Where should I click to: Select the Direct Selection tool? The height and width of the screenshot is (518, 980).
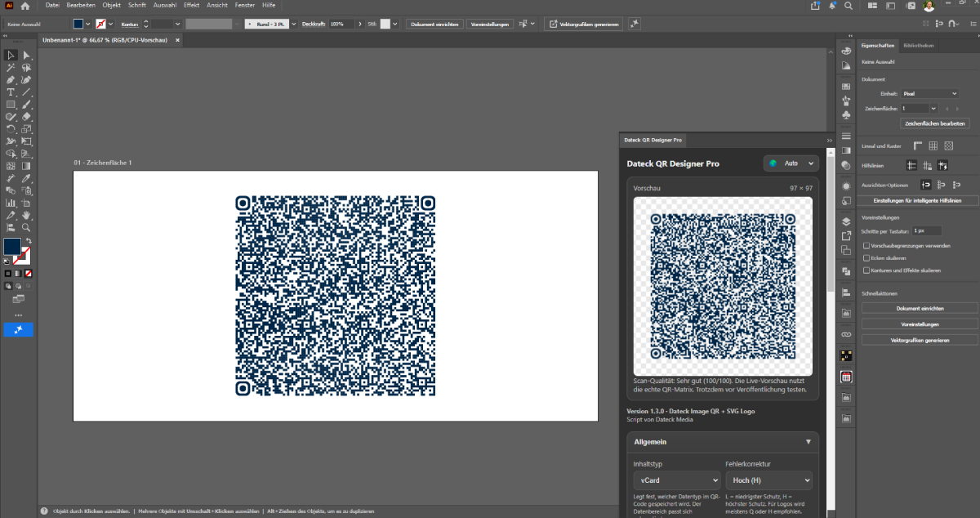[26, 55]
